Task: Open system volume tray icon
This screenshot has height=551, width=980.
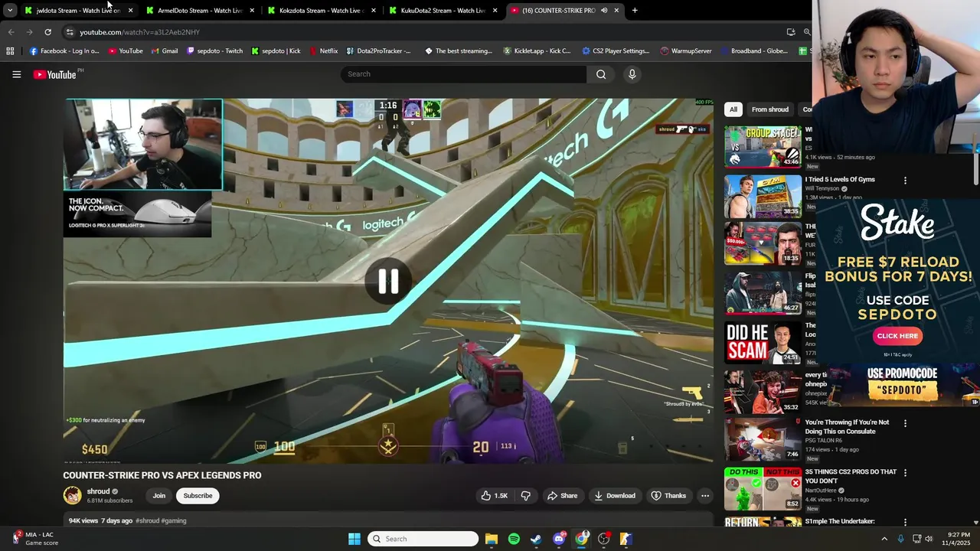Action: 929,539
